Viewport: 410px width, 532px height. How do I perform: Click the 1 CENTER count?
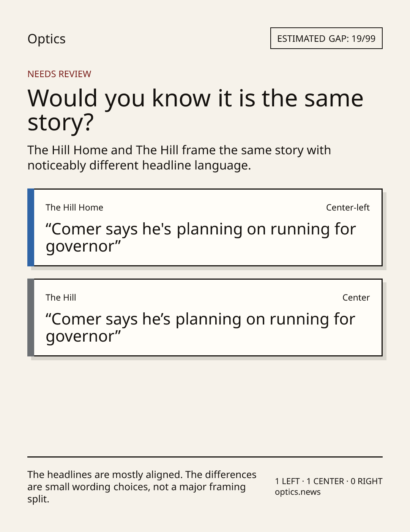tap(325, 481)
